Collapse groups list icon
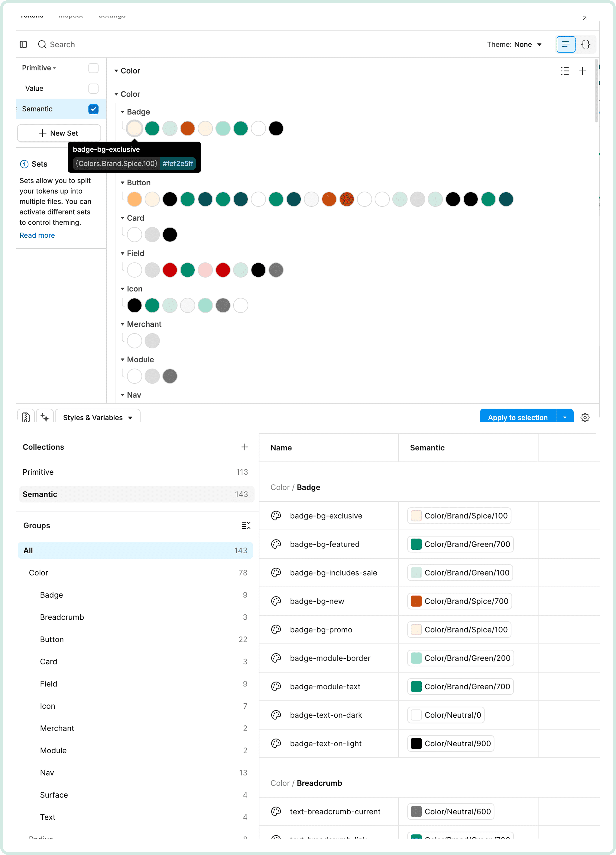The width and height of the screenshot is (616, 855). 246,525
